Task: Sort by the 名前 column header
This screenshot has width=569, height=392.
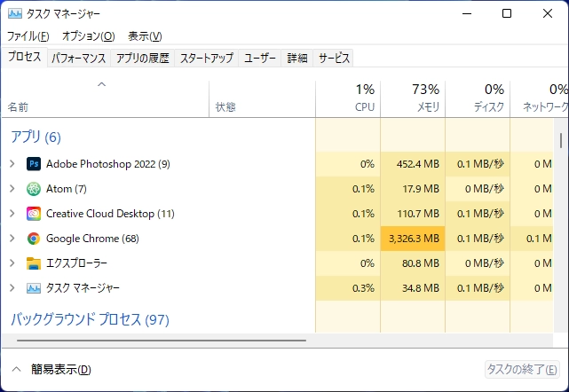Action: coord(106,99)
